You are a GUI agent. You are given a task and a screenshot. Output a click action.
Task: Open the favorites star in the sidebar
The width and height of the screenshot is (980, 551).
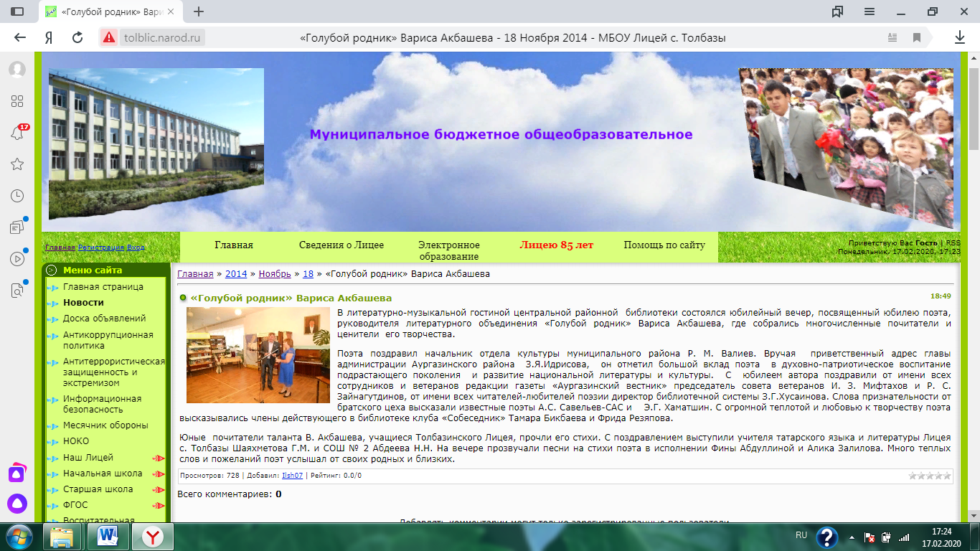point(17,164)
